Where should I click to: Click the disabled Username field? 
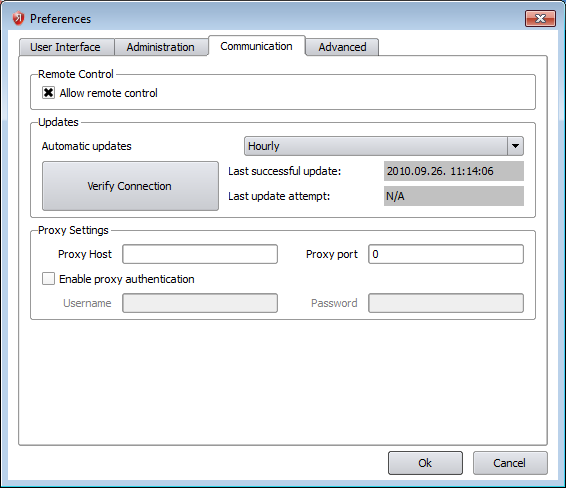tap(200, 303)
